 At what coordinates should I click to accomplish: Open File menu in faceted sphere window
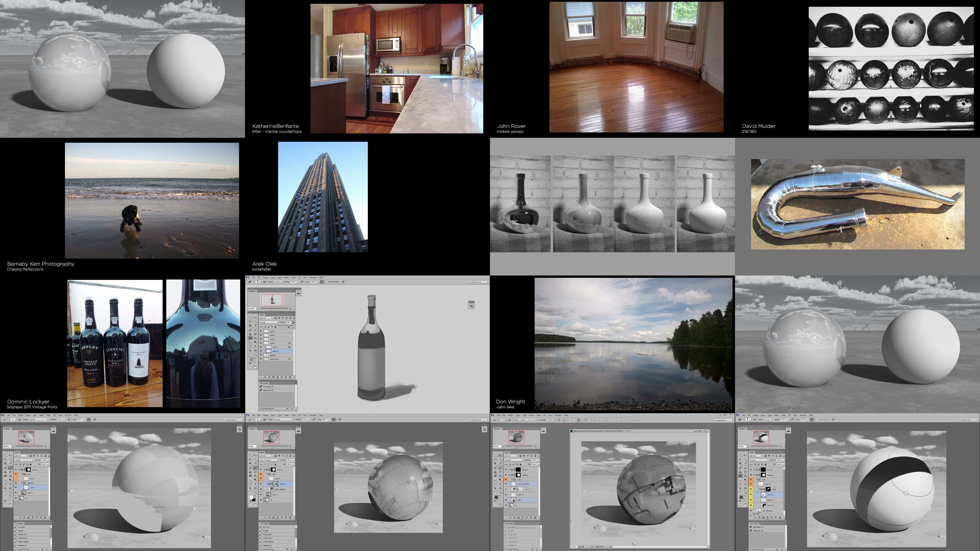[8, 415]
